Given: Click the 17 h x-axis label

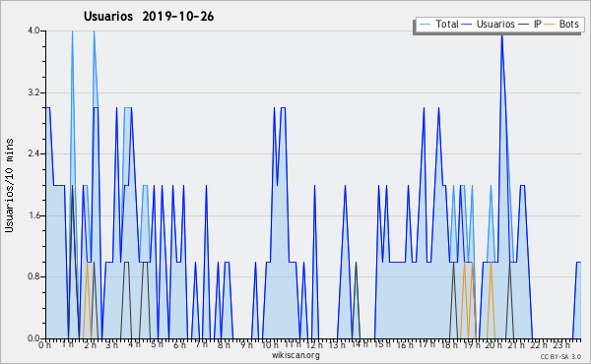Looking at the screenshot, I should coord(427,344).
